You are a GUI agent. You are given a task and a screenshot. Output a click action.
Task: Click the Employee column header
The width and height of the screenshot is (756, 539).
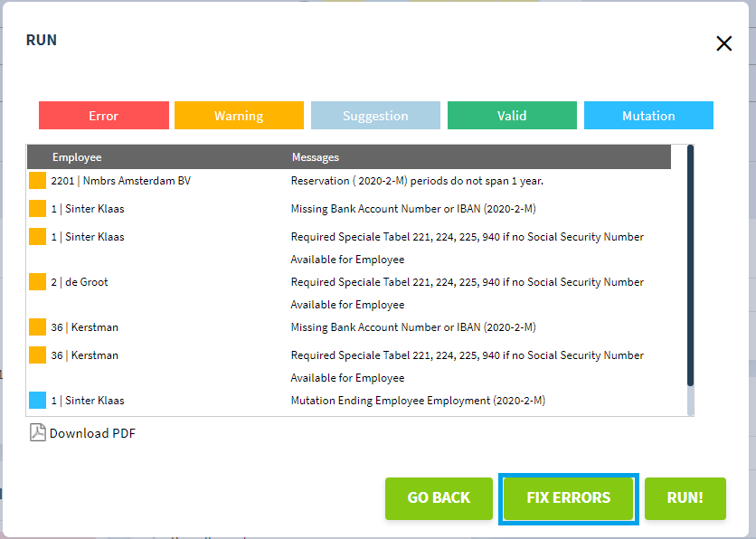[77, 157]
